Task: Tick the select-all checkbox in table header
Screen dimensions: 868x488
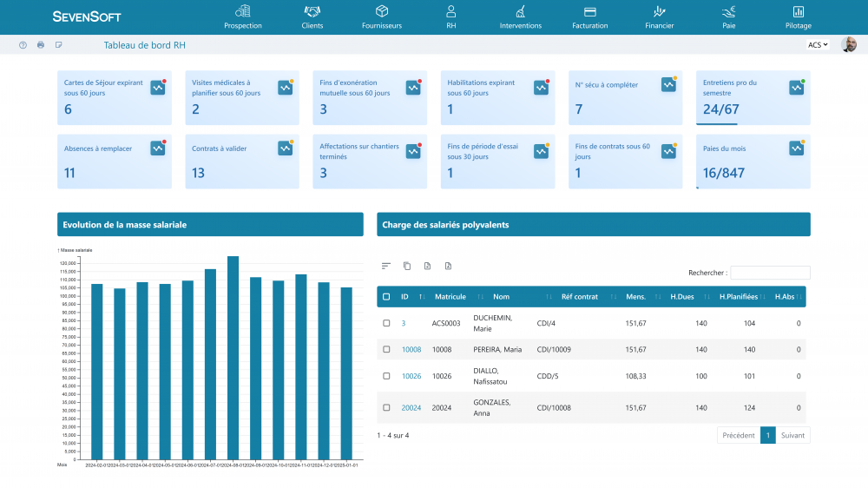Action: pos(386,297)
